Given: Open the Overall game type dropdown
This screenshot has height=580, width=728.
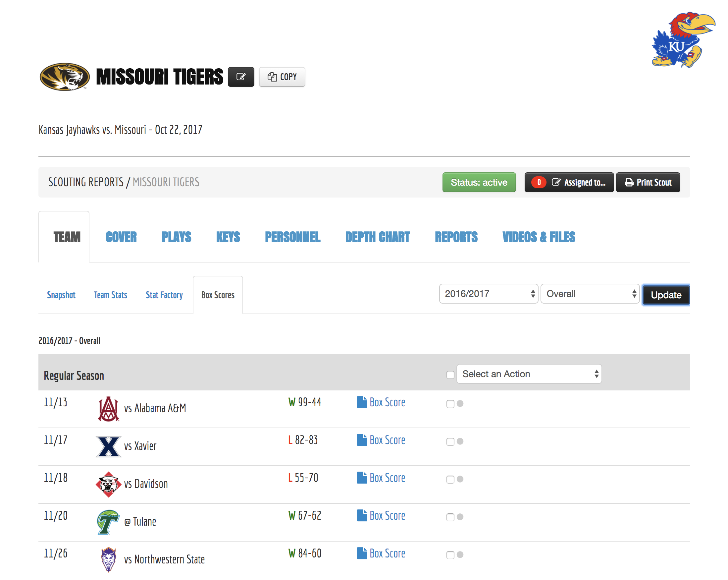Looking at the screenshot, I should click(x=590, y=294).
